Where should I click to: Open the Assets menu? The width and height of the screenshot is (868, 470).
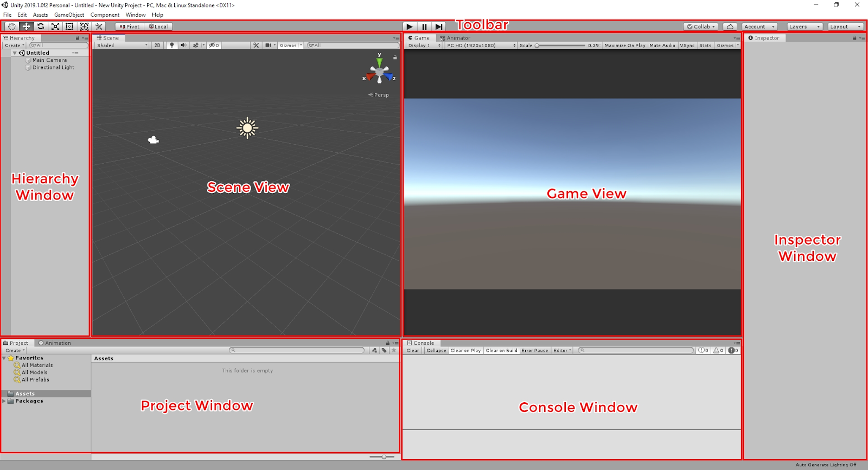point(40,15)
